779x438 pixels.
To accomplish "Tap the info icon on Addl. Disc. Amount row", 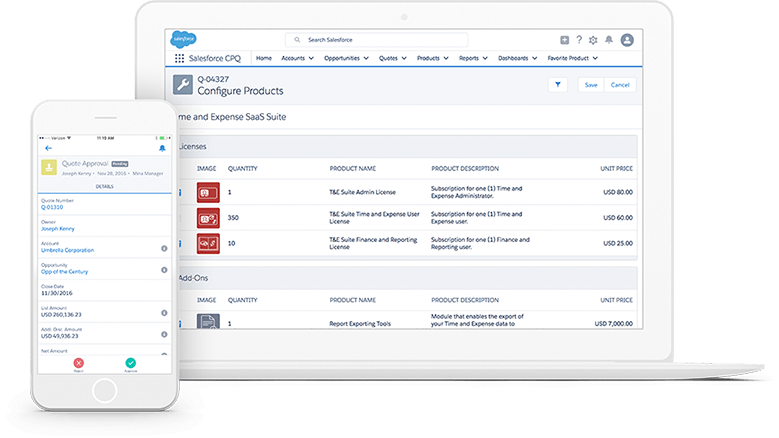I will [x=164, y=335].
